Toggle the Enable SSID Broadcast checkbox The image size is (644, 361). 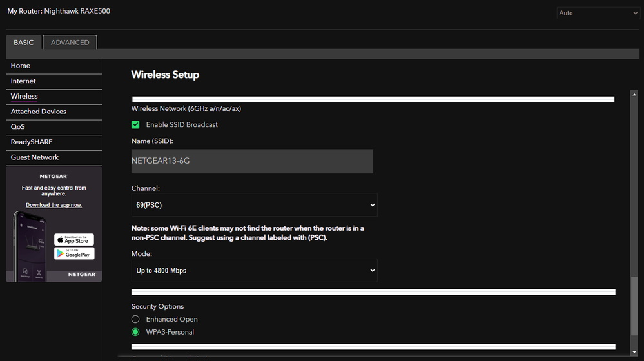point(135,124)
